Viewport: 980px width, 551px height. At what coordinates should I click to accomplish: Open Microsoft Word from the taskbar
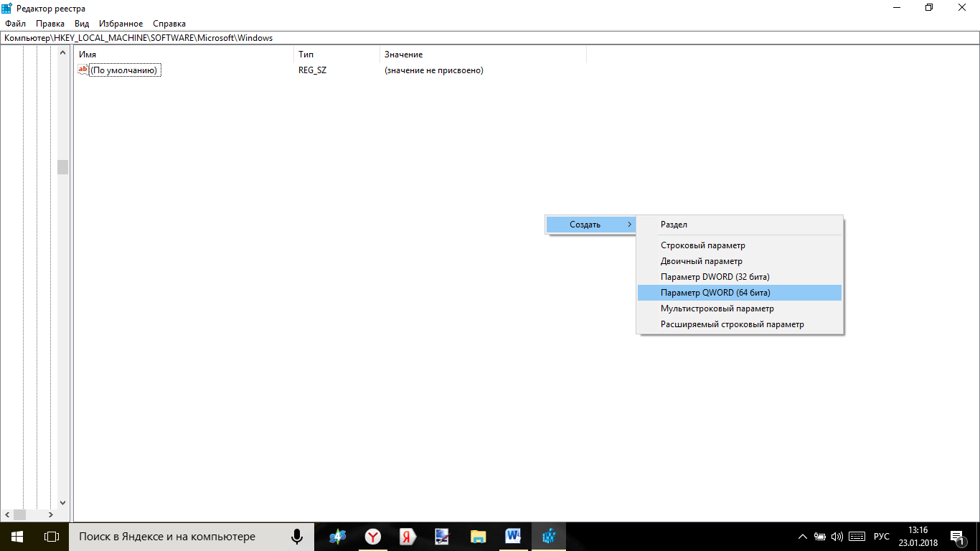[513, 536]
